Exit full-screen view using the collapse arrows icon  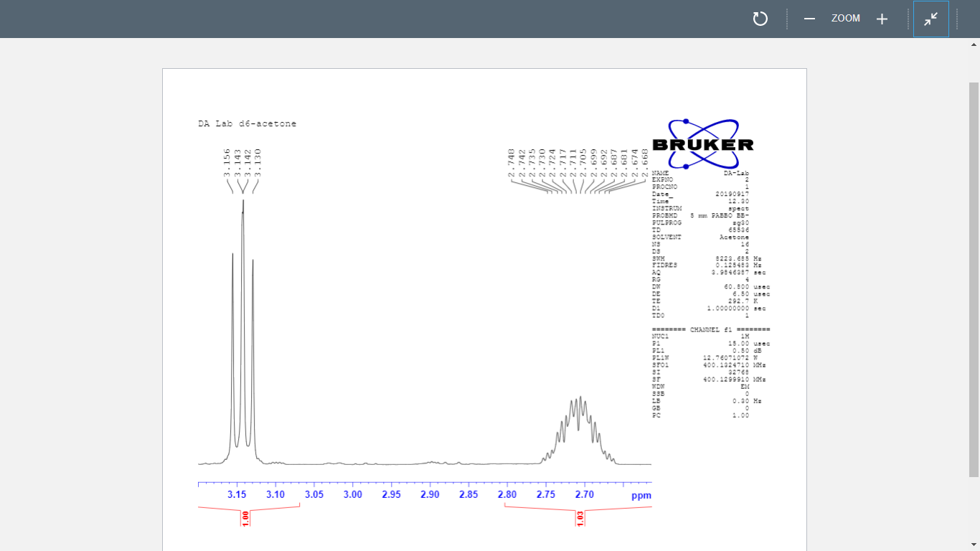[x=931, y=19]
